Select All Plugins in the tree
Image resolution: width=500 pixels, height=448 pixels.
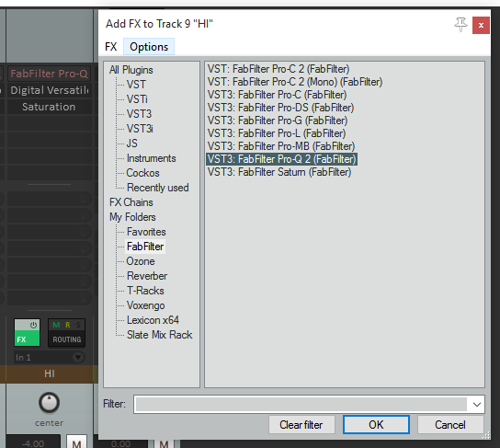click(131, 70)
